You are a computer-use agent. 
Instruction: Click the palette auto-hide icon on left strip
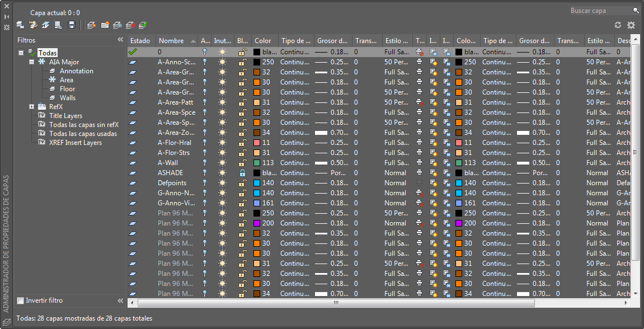[x=7, y=17]
